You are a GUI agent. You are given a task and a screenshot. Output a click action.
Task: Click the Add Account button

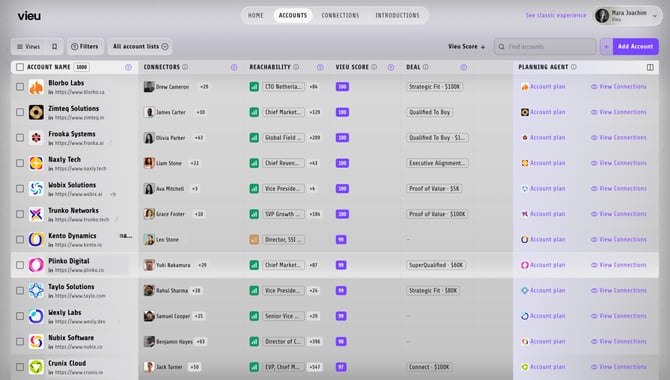[635, 47]
